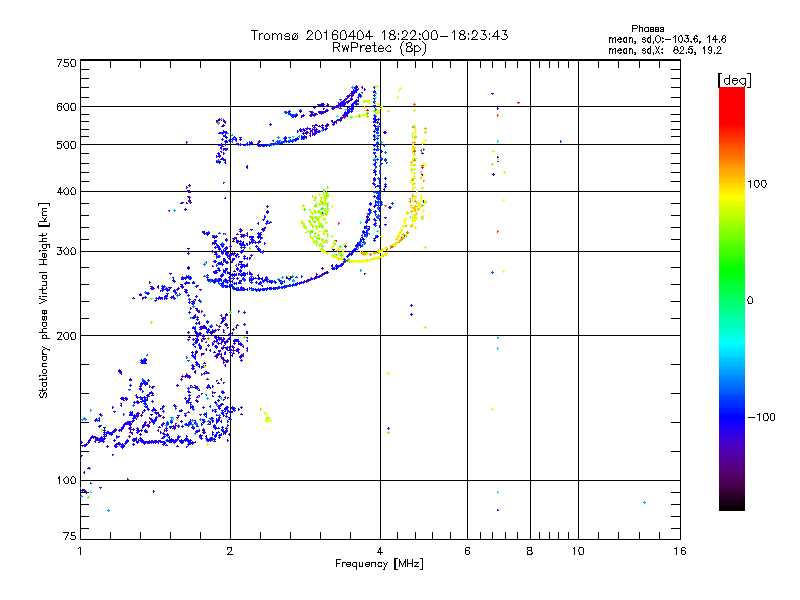The height and width of the screenshot is (600, 800).
Task: Click the y-axis '75' tick label
Action: (x=70, y=536)
